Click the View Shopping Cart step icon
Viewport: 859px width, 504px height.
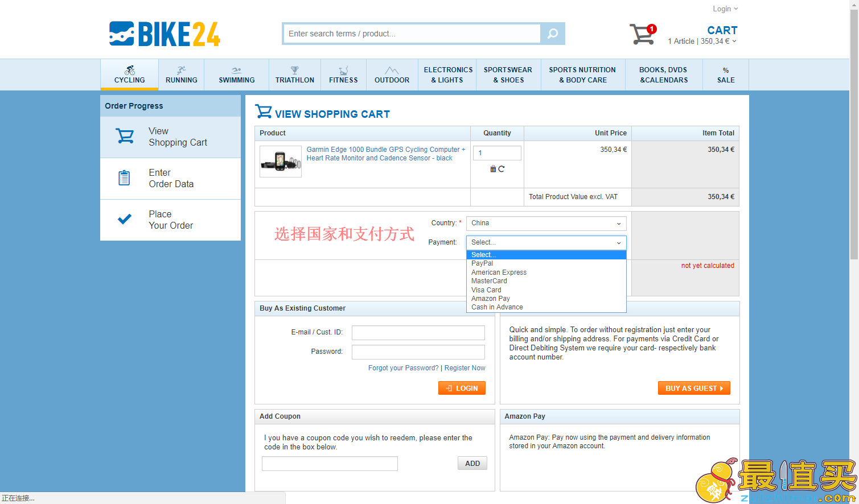click(125, 137)
